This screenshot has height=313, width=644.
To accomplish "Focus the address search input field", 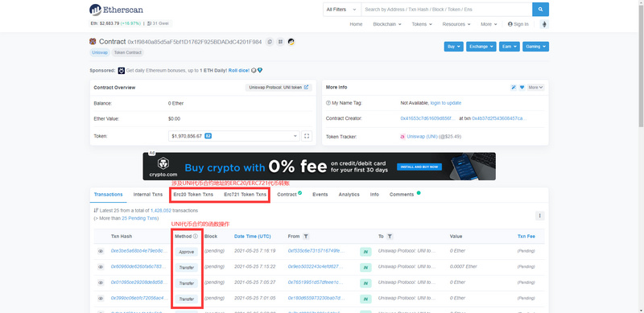I will (x=447, y=10).
